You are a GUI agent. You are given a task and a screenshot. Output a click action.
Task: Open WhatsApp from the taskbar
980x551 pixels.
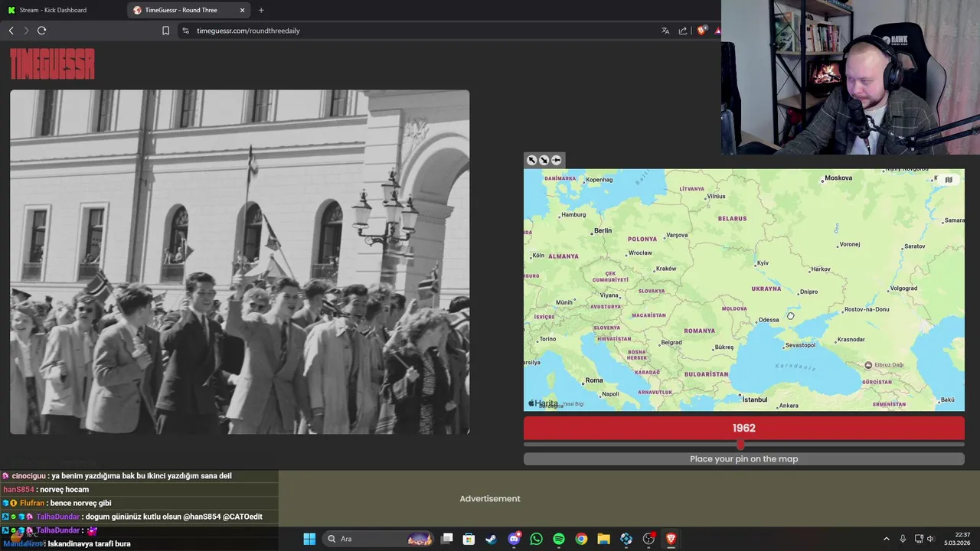(x=536, y=539)
